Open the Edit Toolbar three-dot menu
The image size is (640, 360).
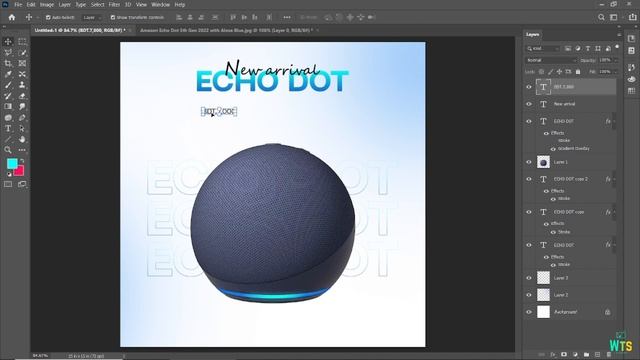pos(22,150)
